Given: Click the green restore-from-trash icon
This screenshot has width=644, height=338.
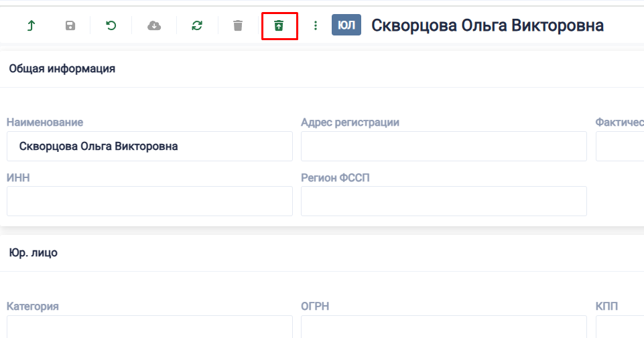Looking at the screenshot, I should coord(279,25).
